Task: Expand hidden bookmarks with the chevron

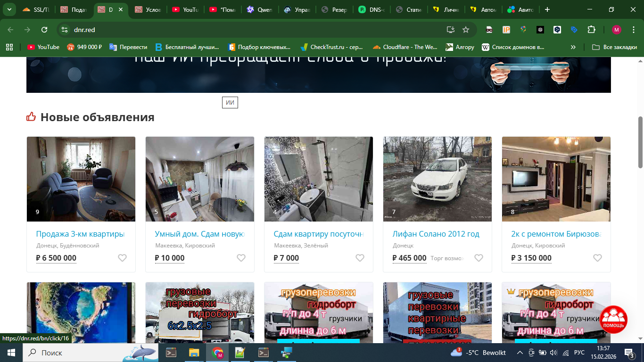Action: pyautogui.click(x=573, y=47)
